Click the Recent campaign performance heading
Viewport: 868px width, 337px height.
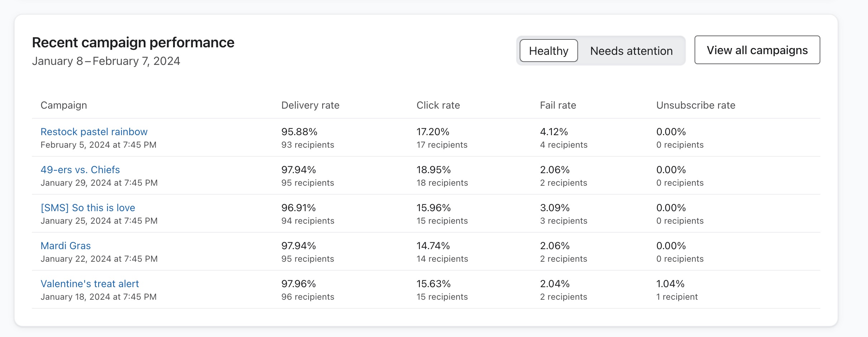[x=133, y=42]
